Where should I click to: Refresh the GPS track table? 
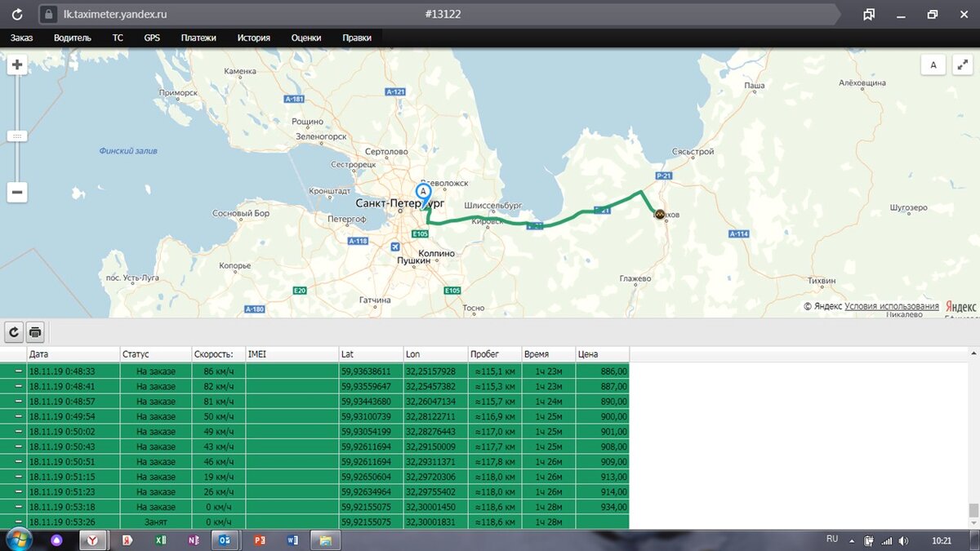pyautogui.click(x=14, y=332)
